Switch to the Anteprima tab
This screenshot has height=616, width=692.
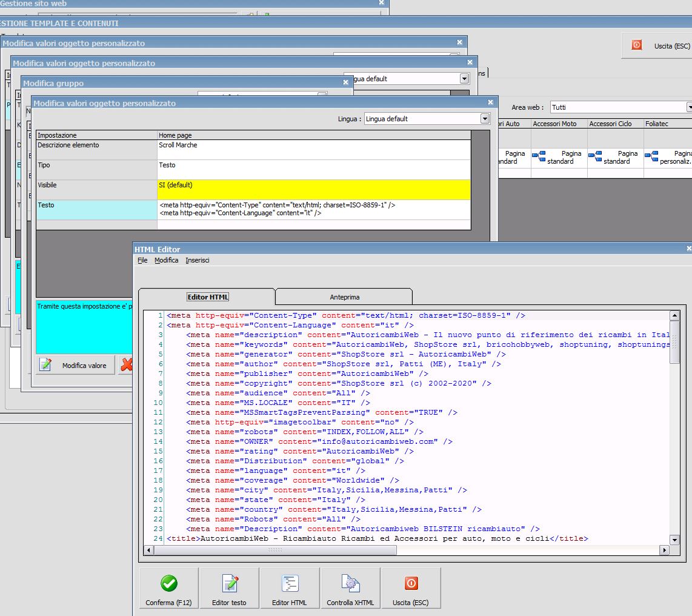(344, 297)
